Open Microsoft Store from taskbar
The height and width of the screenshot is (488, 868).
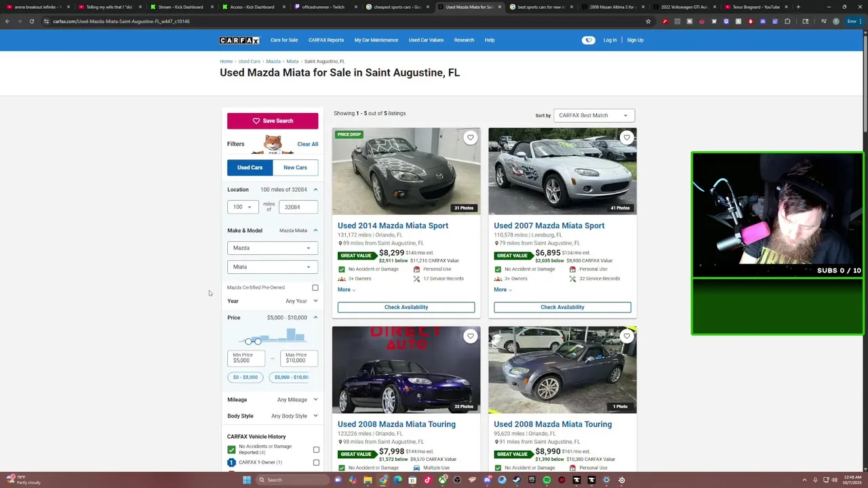click(x=412, y=480)
